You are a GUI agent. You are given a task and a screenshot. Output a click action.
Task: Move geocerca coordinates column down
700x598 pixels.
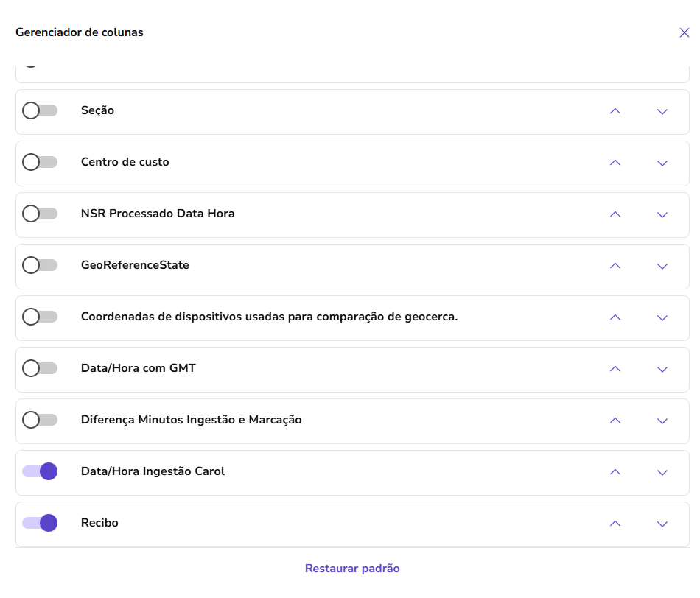662,318
